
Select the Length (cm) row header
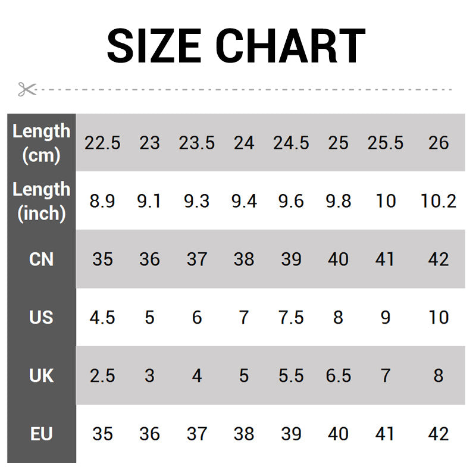click(41, 143)
